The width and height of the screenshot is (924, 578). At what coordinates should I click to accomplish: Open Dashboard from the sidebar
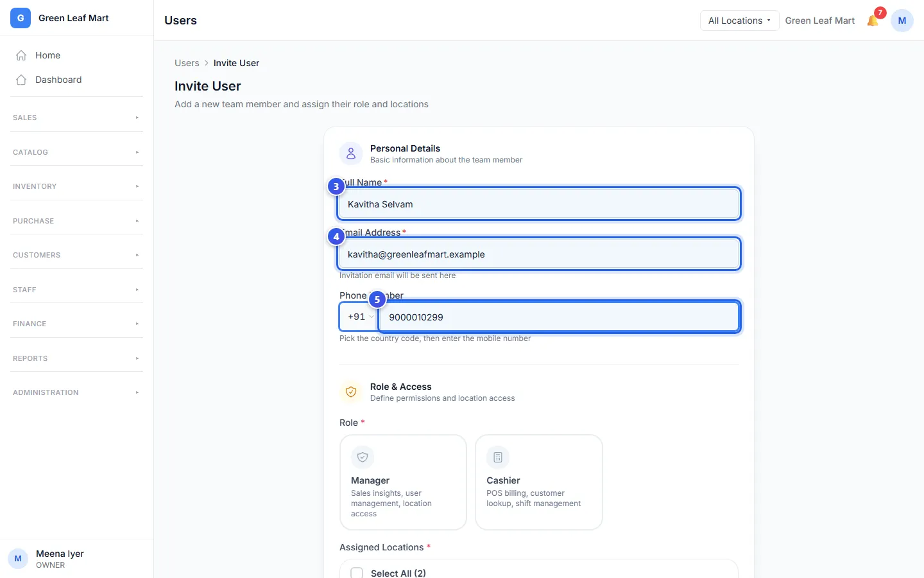point(76,80)
